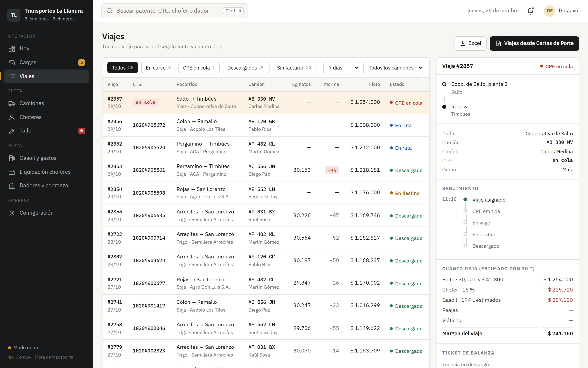
Task: Select trip #2853 with merma −96
Action: click(266, 170)
